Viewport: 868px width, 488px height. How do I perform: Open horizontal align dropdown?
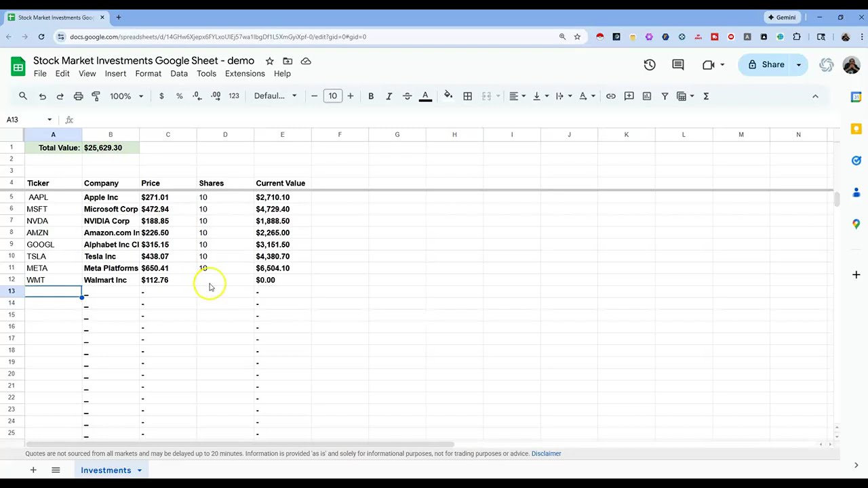(x=517, y=96)
